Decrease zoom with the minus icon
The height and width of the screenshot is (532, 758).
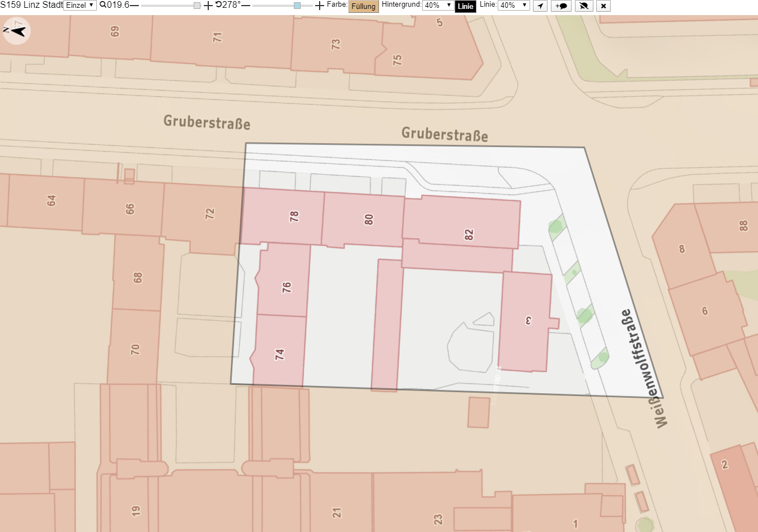pos(134,5)
